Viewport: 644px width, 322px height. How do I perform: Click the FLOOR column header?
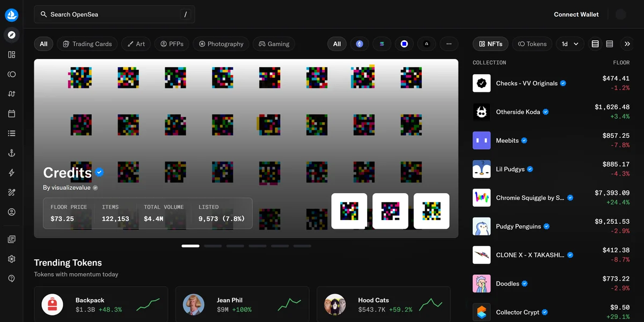pyautogui.click(x=621, y=63)
